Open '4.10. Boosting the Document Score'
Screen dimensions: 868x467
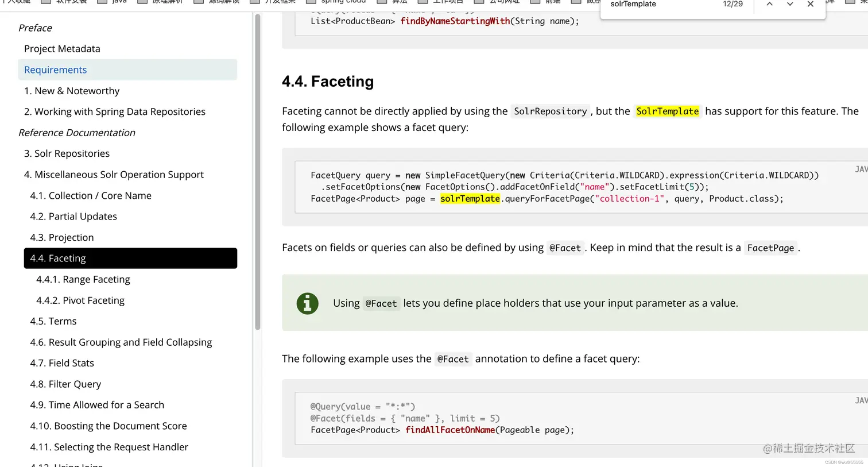108,426
